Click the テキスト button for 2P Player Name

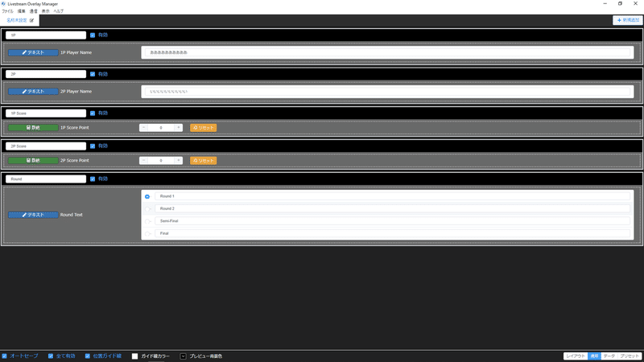[x=33, y=92]
